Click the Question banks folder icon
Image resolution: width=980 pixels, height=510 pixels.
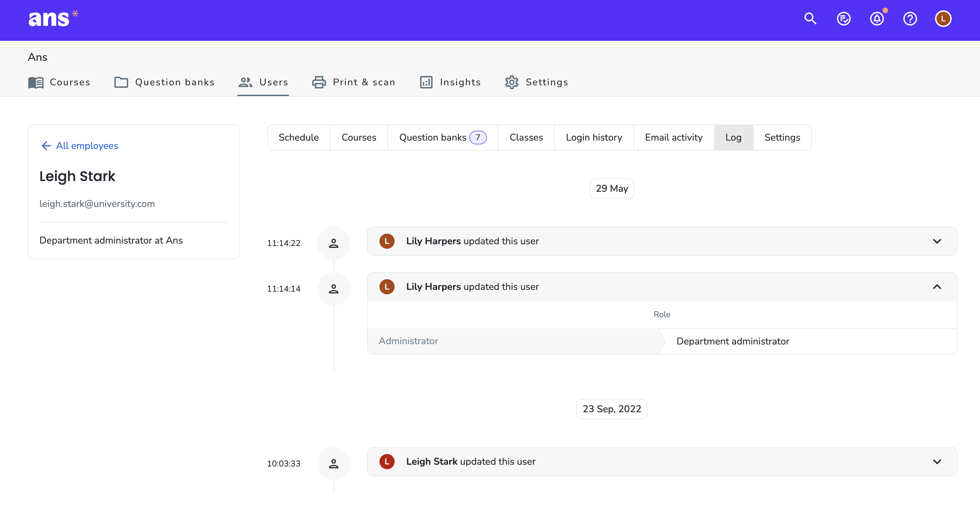click(121, 82)
